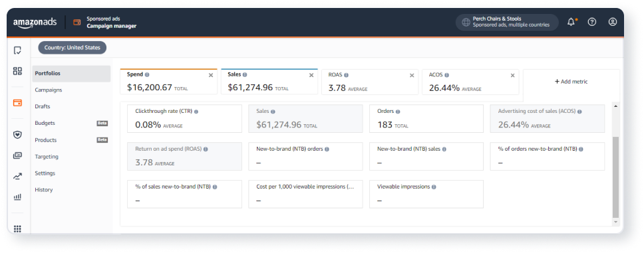Choose the Orders metric card
Screen dimensions: 644x253
coord(426,118)
